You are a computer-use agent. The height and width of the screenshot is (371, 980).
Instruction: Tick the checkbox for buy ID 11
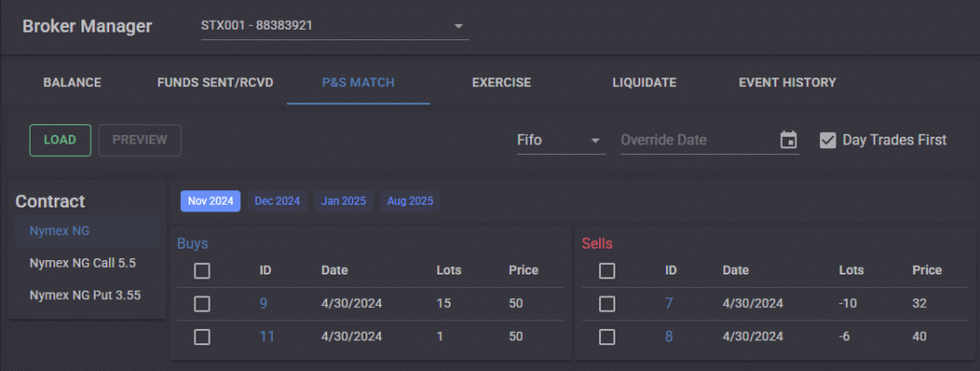[202, 338]
